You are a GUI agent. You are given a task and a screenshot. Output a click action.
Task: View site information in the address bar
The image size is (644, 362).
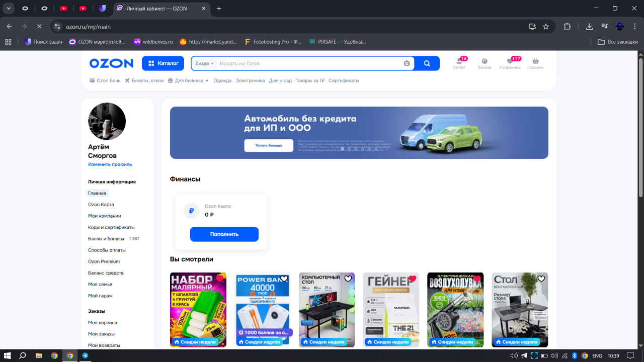(57, 27)
